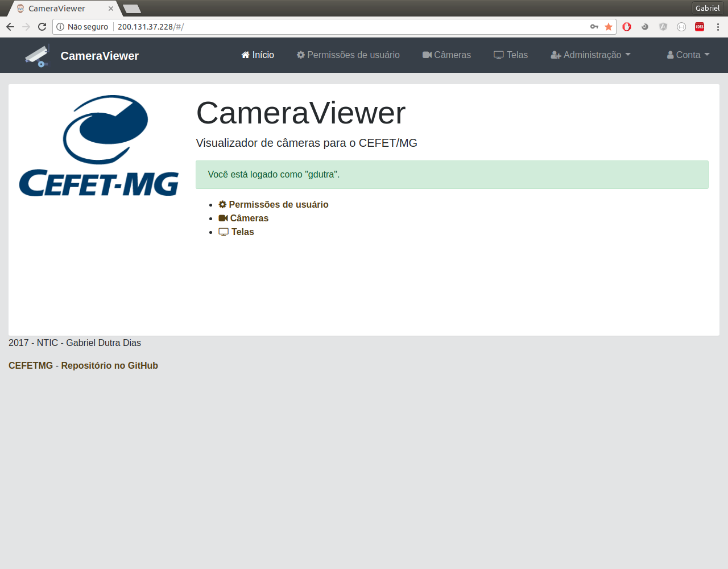This screenshot has width=728, height=569.
Task: Open the Chrome three-dot menu
Action: pyautogui.click(x=718, y=27)
